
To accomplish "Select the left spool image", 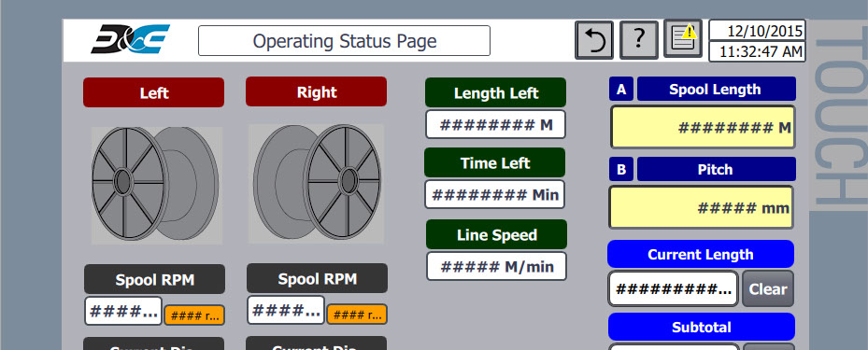I will [157, 185].
